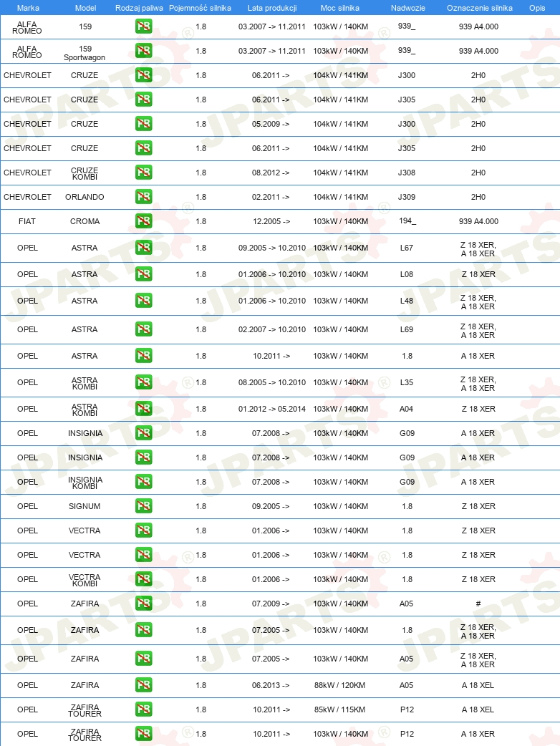Screen dimensions: 560x746
Task: Click the ORLANDO model cell
Action: (x=85, y=196)
